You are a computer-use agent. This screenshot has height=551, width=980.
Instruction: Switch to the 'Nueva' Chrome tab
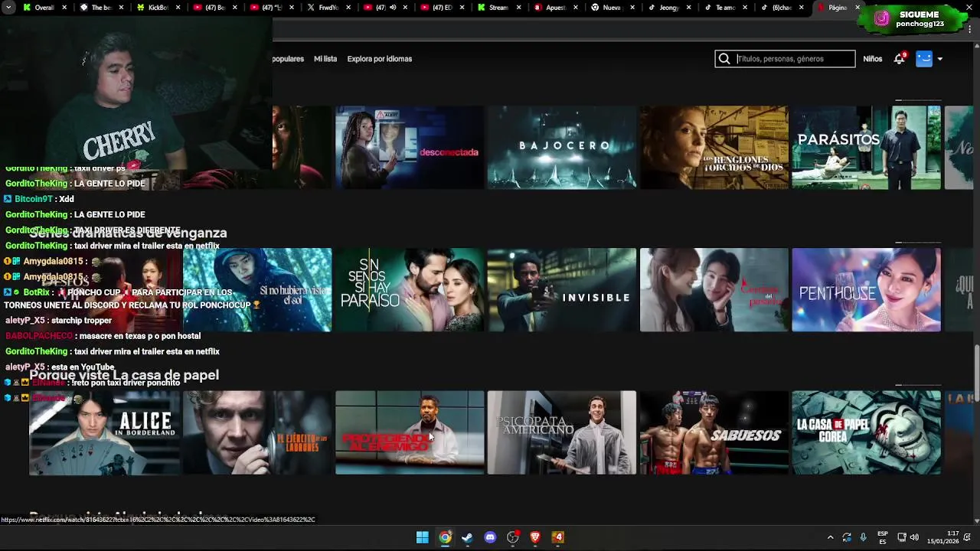tap(611, 8)
